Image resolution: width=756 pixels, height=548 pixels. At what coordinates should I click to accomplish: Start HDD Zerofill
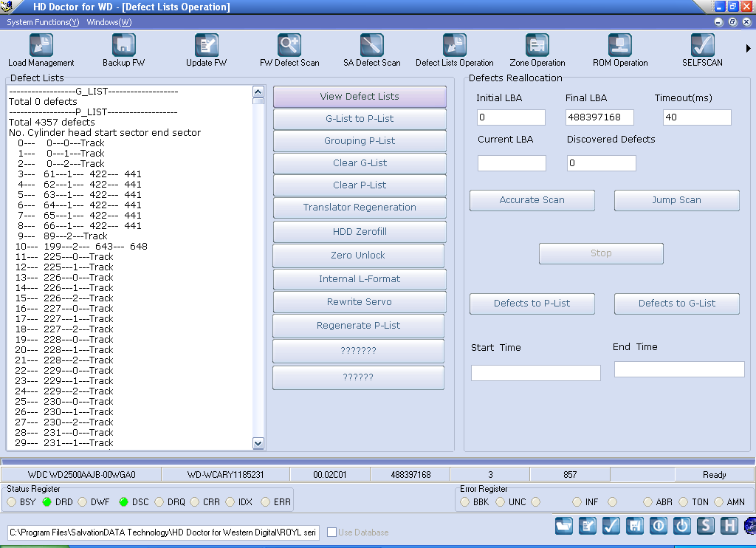click(360, 232)
